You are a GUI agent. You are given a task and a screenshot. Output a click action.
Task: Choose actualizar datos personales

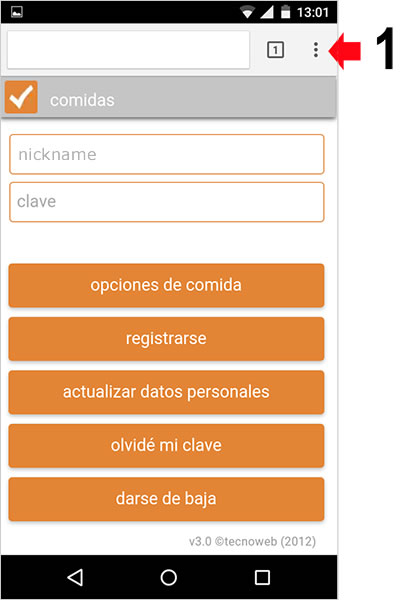click(x=166, y=392)
